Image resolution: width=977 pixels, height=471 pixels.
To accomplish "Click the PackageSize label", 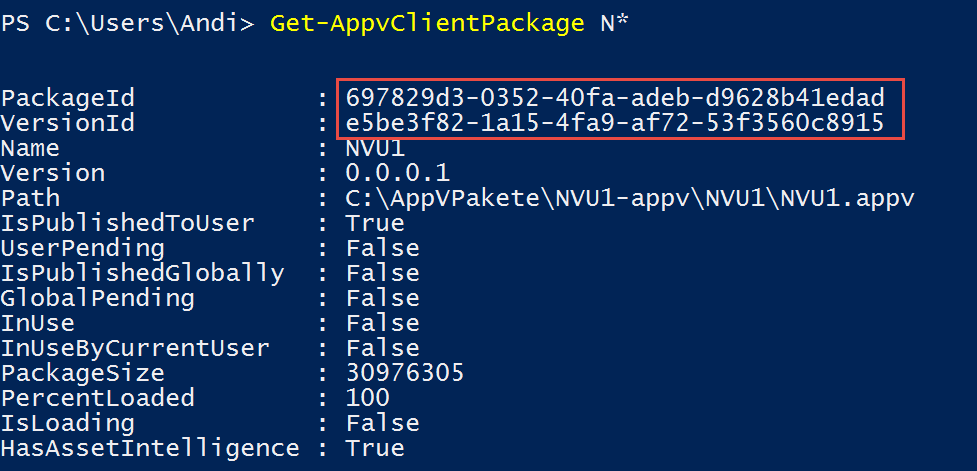I will click(82, 373).
